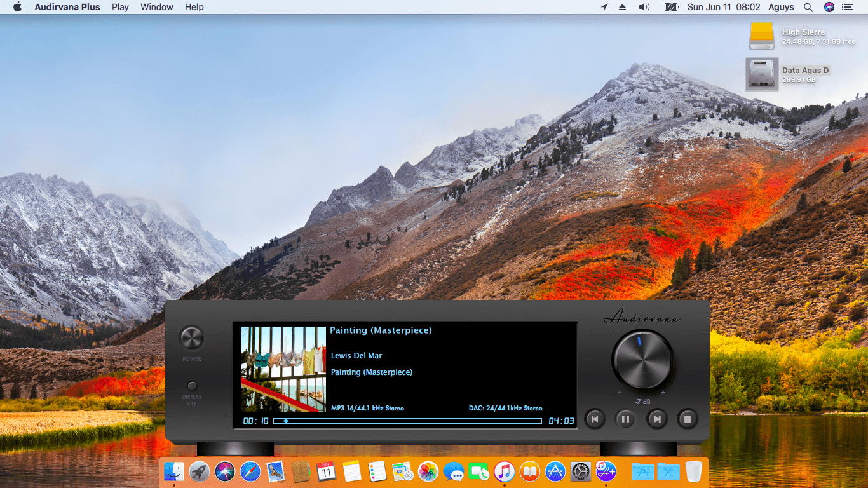Open Calendar icon in dock
Viewport: 868px width, 488px height.
coord(327,471)
